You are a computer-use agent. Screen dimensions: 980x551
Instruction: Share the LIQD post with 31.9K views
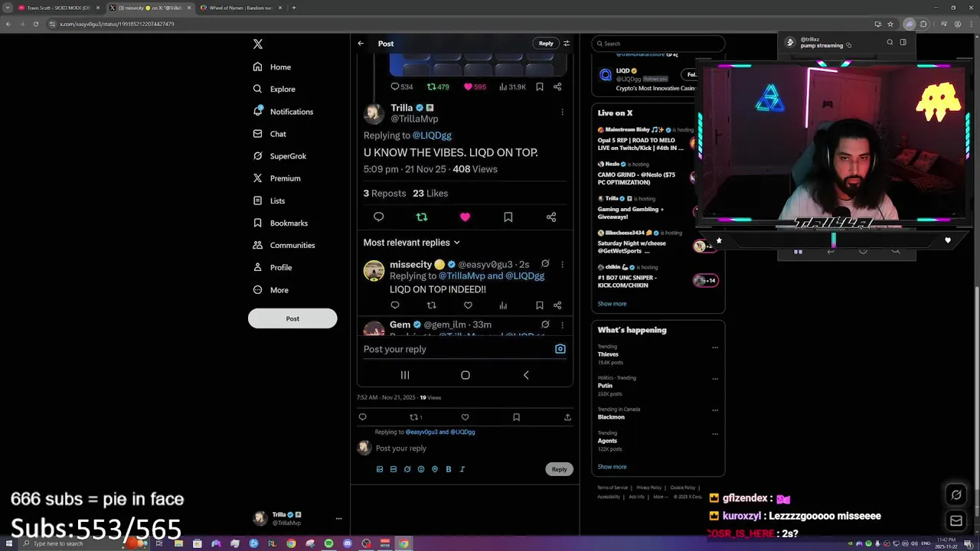(557, 87)
